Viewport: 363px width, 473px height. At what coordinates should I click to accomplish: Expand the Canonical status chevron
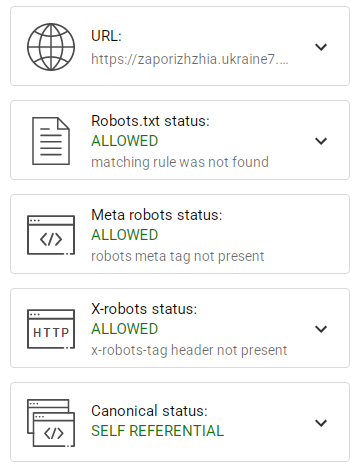point(321,423)
